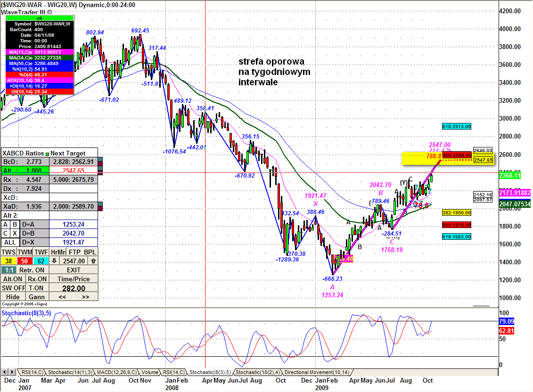Open the Stochastic(14(1),3) tab
Screen dimensions: 533x392
click(70, 372)
